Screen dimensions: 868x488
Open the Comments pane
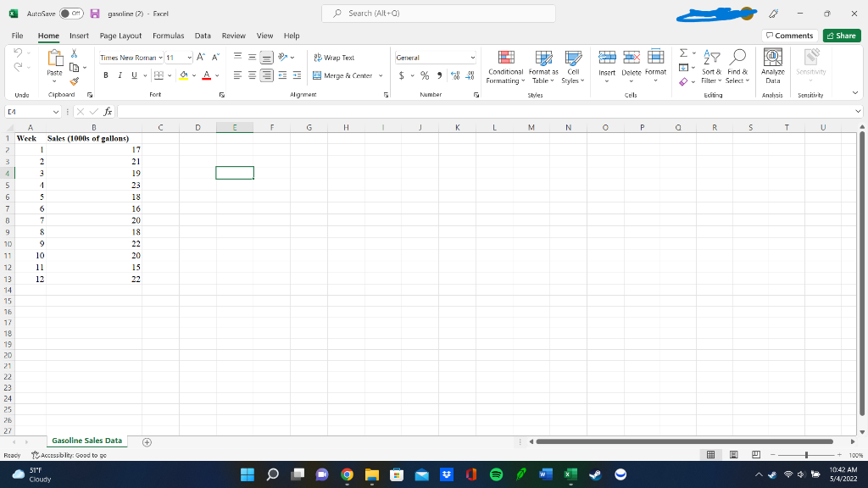point(790,36)
